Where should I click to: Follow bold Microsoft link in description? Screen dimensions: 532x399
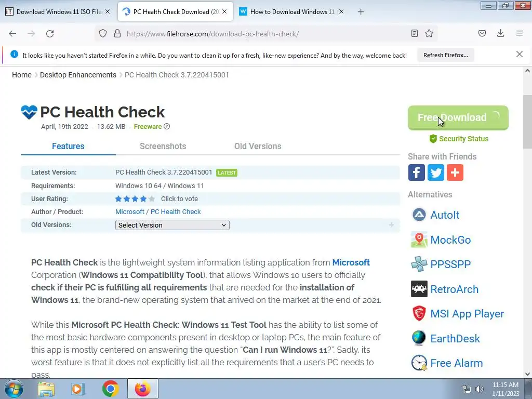click(x=351, y=262)
